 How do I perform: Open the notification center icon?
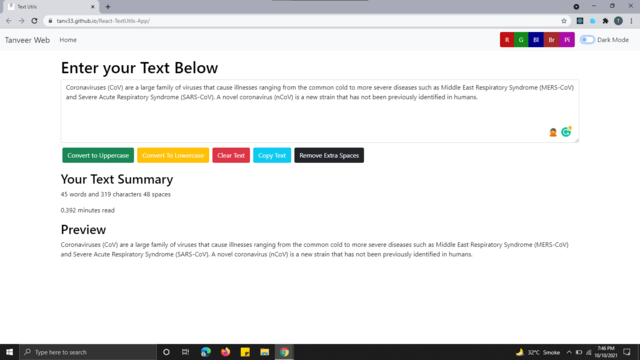[627, 352]
